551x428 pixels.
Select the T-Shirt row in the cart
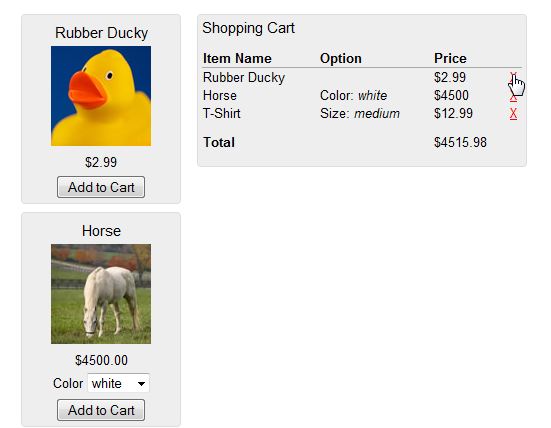(362, 114)
